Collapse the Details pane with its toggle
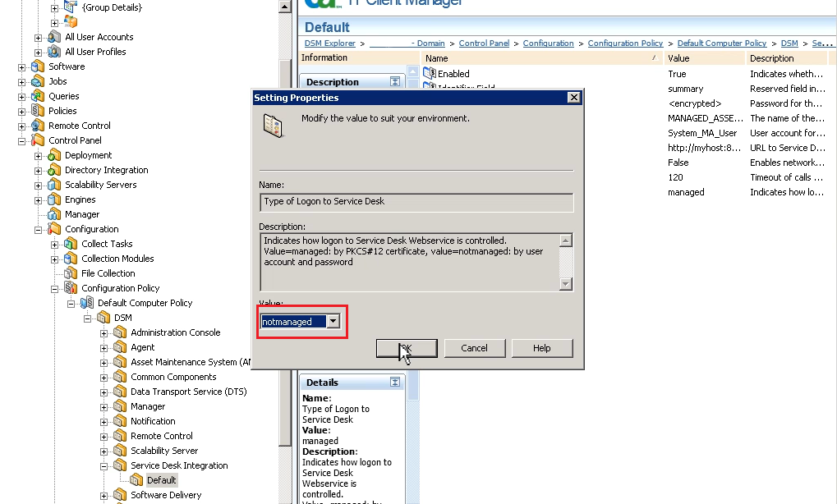 coord(395,382)
